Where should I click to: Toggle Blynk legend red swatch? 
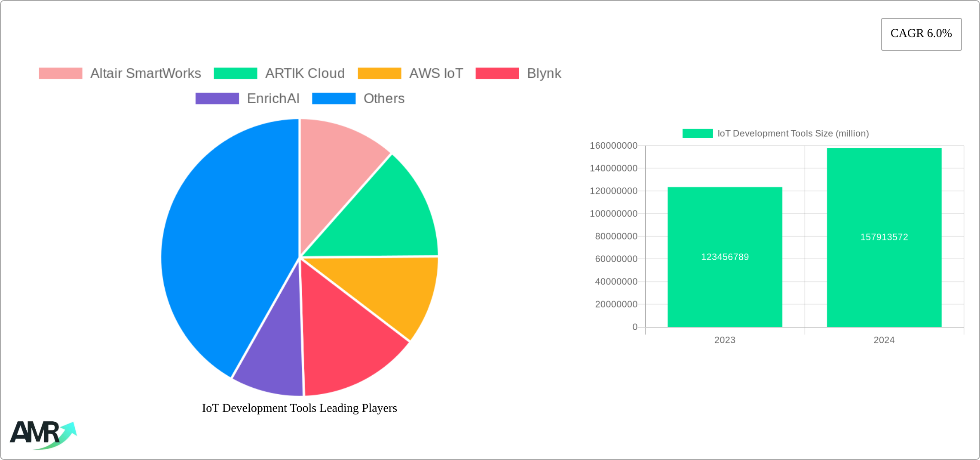coord(497,74)
